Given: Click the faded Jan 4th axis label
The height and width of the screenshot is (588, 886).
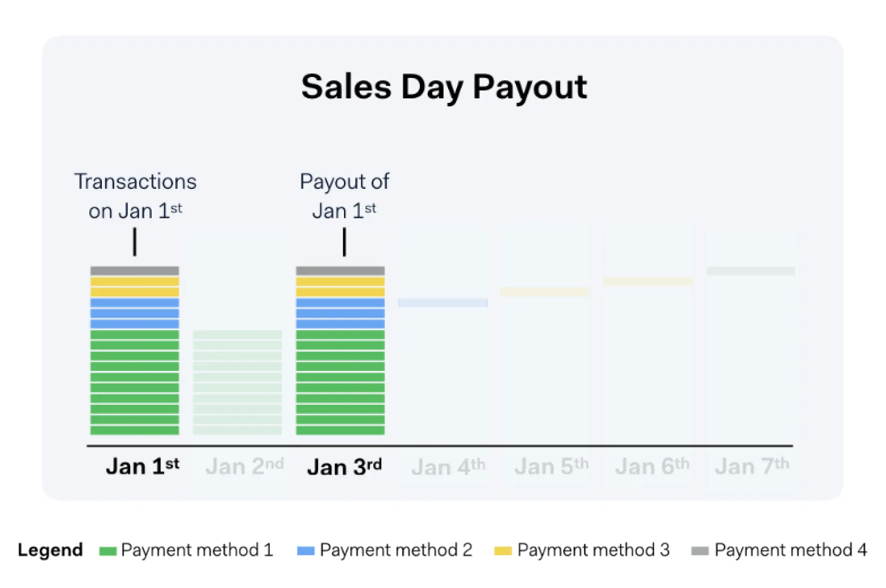Looking at the screenshot, I should [448, 467].
